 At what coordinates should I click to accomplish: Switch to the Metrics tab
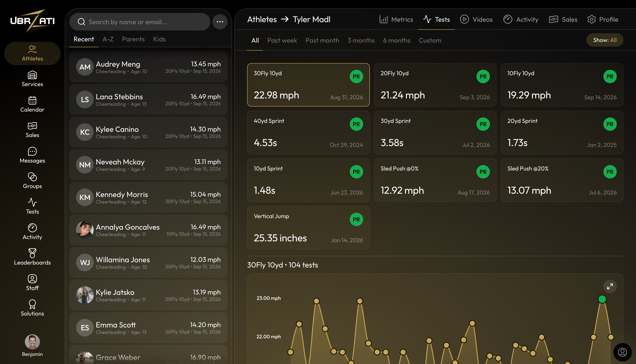396,19
